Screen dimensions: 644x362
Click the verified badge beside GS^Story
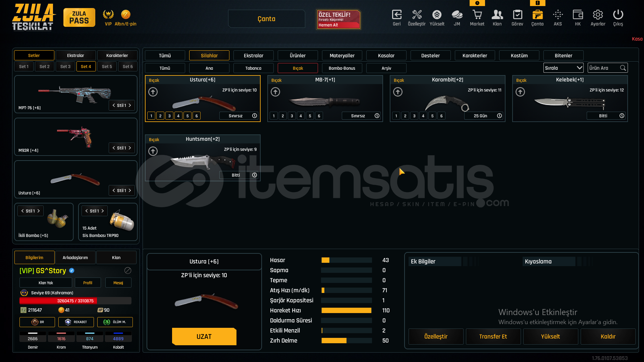tap(72, 270)
